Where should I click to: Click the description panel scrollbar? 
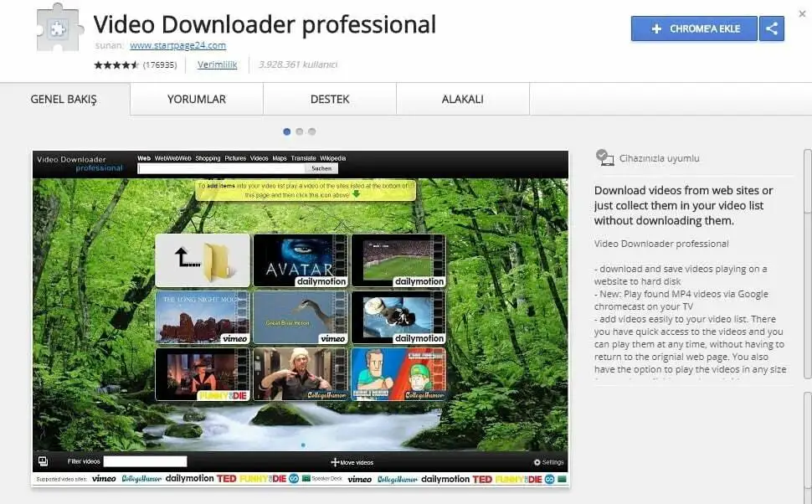(807, 265)
